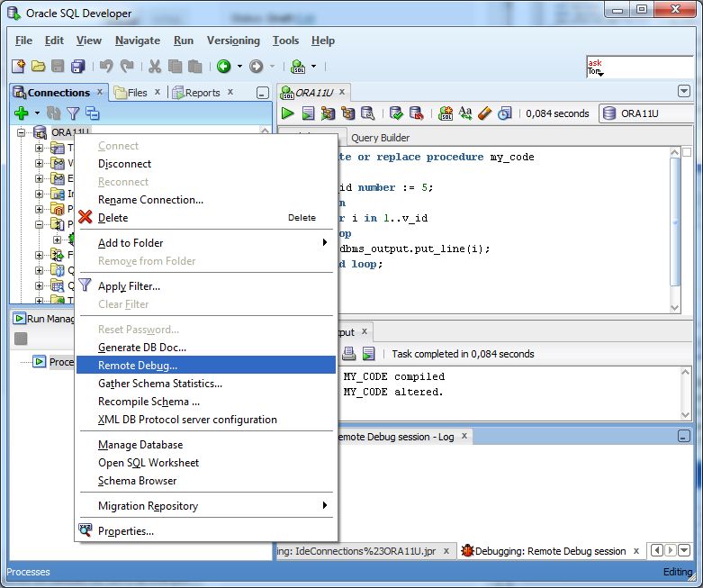This screenshot has width=703, height=588.
Task: Open the SQL Worksheet dropdown arrow
Action: pos(313,67)
